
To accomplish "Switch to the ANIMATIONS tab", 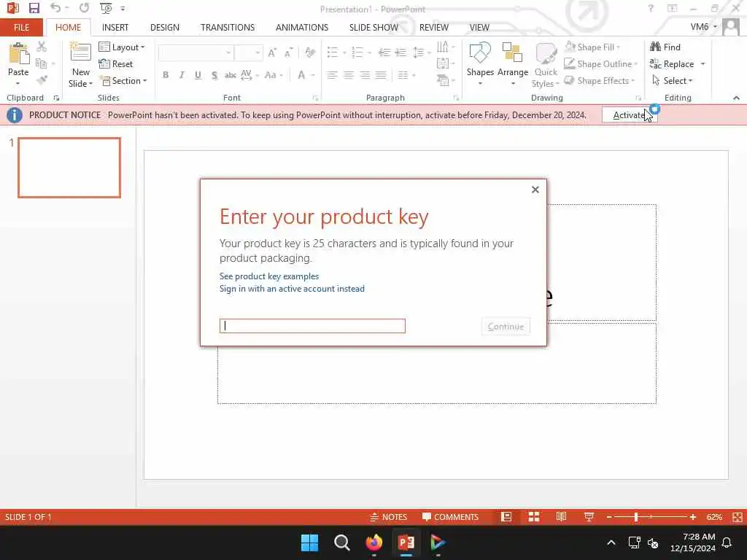I will pyautogui.click(x=301, y=27).
